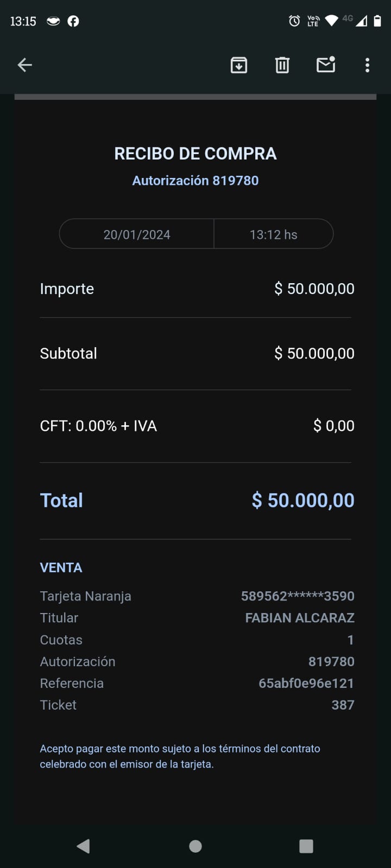Tap the battery status icon
Viewport: 391px width, 868px height.
click(x=377, y=21)
